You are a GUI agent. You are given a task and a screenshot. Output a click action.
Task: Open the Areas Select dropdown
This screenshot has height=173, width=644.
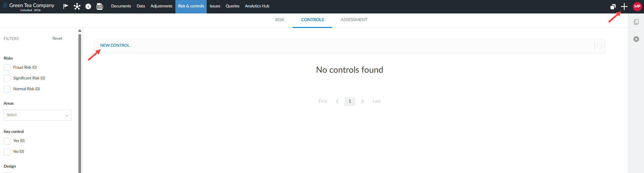(37, 115)
